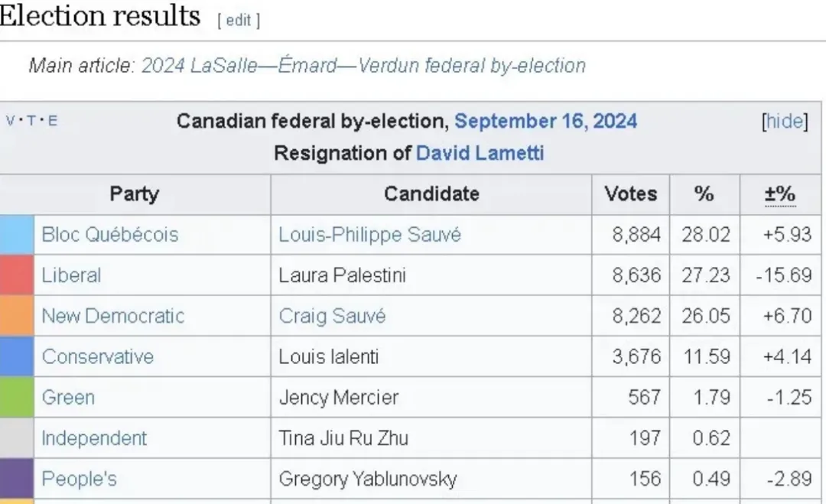Image resolution: width=826 pixels, height=504 pixels.
Task: Click the light blue Bloc Québécois color swatch
Action: [17, 235]
